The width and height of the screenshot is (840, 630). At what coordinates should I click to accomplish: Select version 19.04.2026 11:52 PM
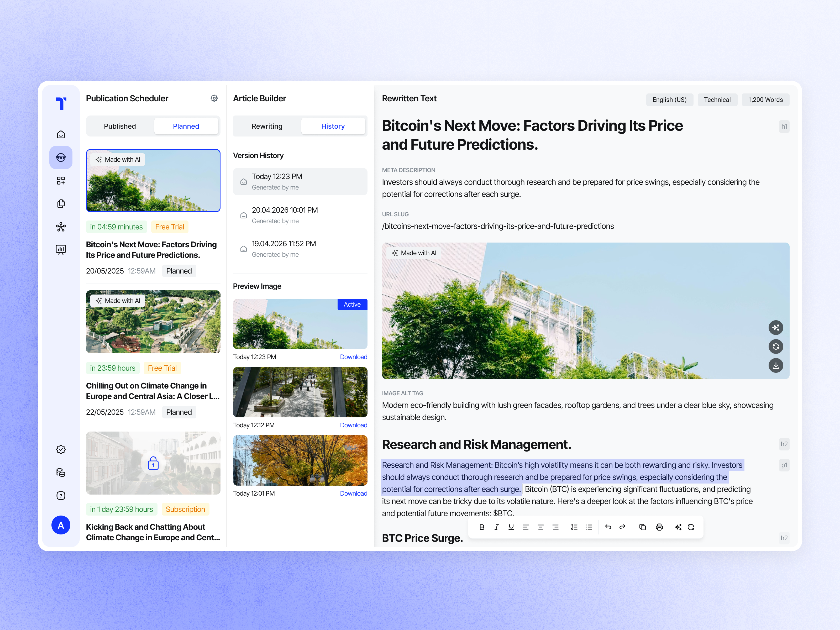pyautogui.click(x=300, y=249)
